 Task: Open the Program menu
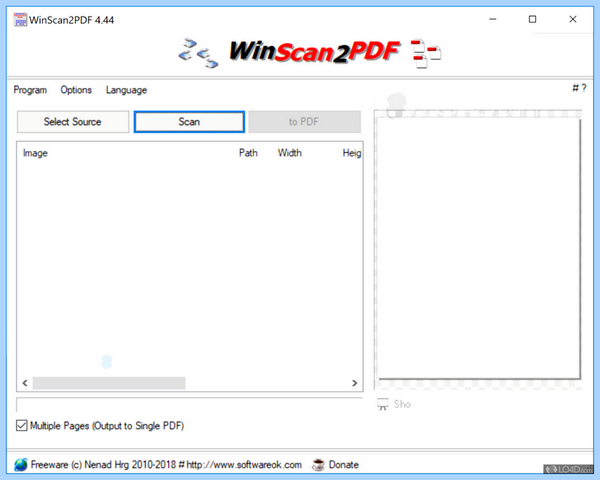30,90
